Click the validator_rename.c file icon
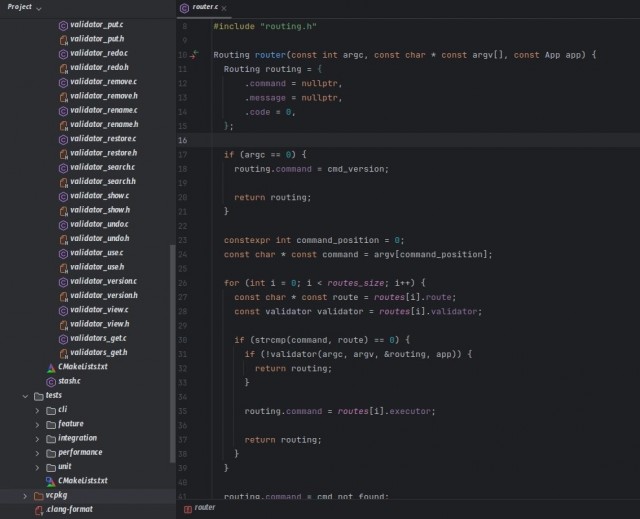The image size is (640, 519). click(63, 111)
